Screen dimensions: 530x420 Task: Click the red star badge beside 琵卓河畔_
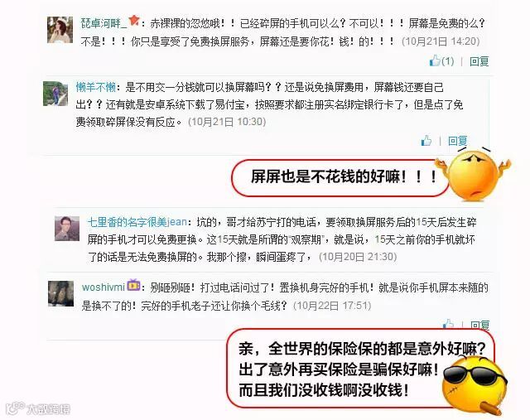134,21
